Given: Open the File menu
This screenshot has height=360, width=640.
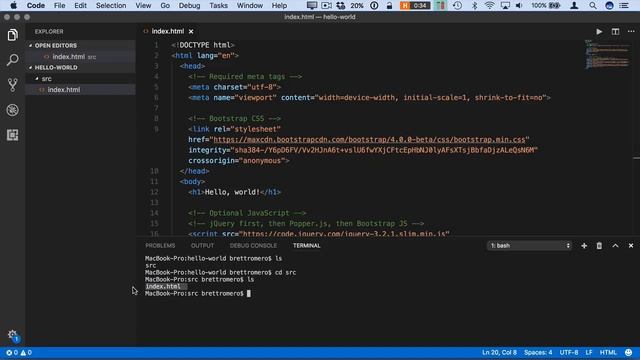Looking at the screenshot, I should pyautogui.click(x=59, y=6).
